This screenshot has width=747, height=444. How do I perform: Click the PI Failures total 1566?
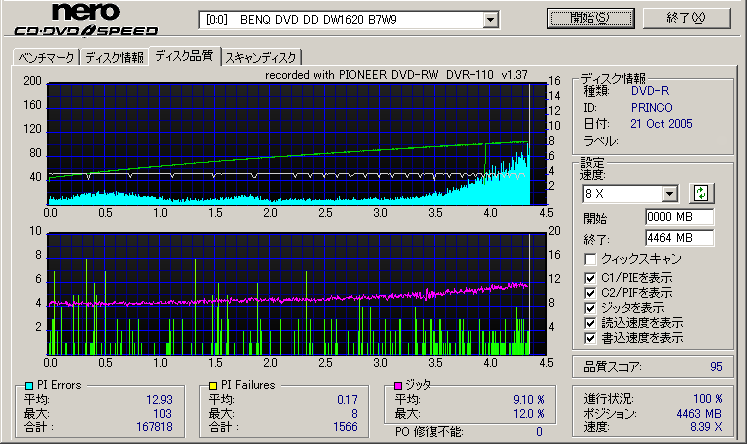pyautogui.click(x=345, y=426)
